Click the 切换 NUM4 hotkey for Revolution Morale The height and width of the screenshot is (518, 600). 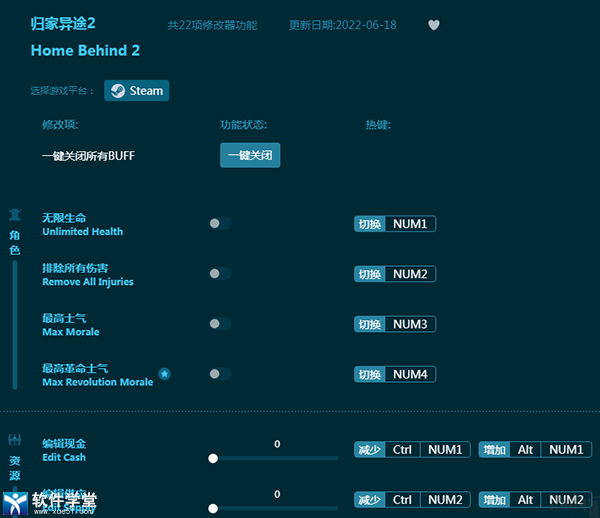pos(395,374)
